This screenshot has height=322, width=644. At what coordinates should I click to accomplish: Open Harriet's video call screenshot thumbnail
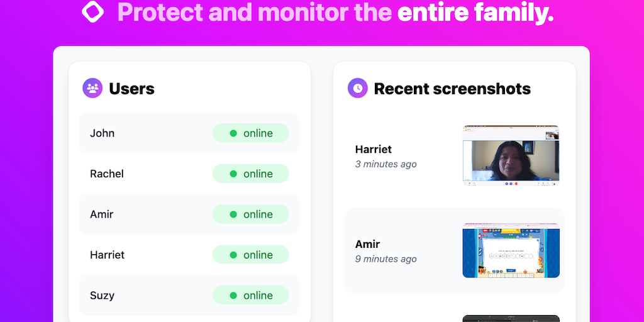coord(511,156)
